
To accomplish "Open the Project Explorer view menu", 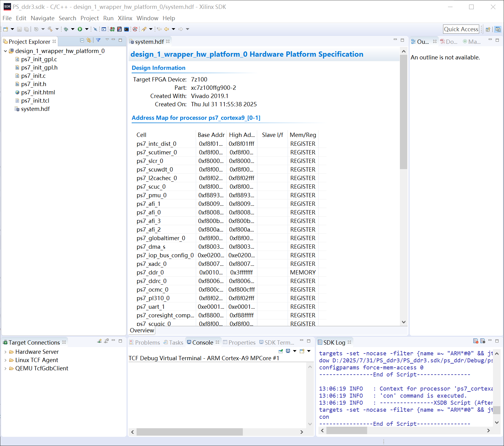I will pyautogui.click(x=107, y=40).
